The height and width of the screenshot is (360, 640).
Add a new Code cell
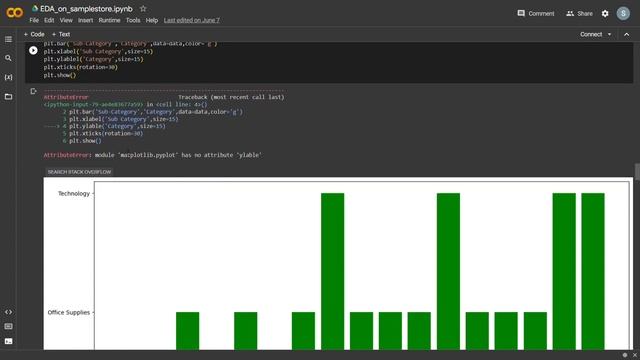coord(34,35)
